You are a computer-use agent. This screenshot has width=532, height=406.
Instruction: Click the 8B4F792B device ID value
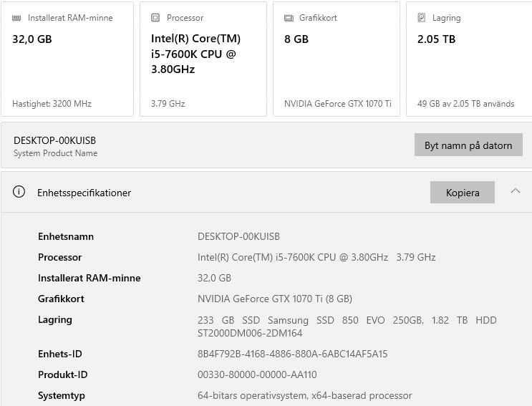(x=292, y=354)
